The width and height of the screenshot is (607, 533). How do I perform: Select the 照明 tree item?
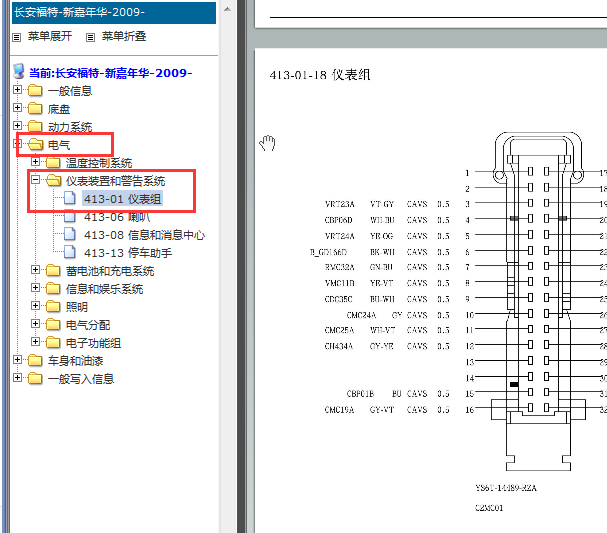pyautogui.click(x=77, y=307)
